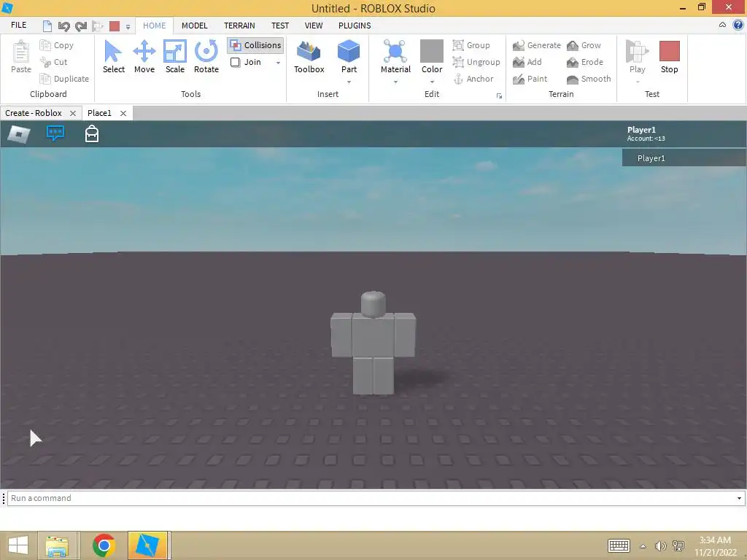
Task: Expand the Join options dropdown arrow
Action: pyautogui.click(x=278, y=63)
